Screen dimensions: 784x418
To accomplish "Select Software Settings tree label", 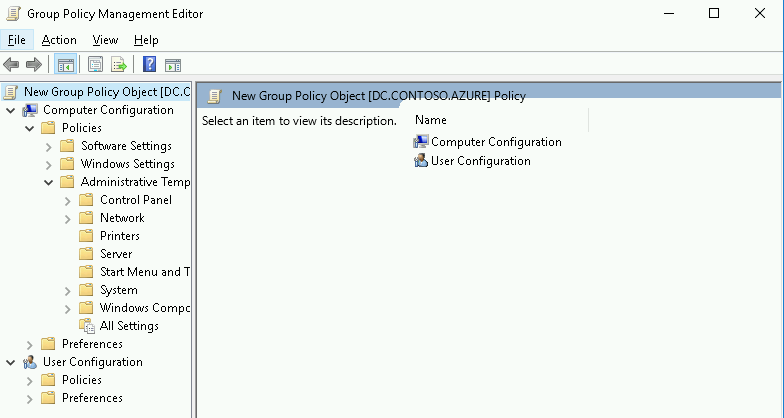I will pos(126,146).
